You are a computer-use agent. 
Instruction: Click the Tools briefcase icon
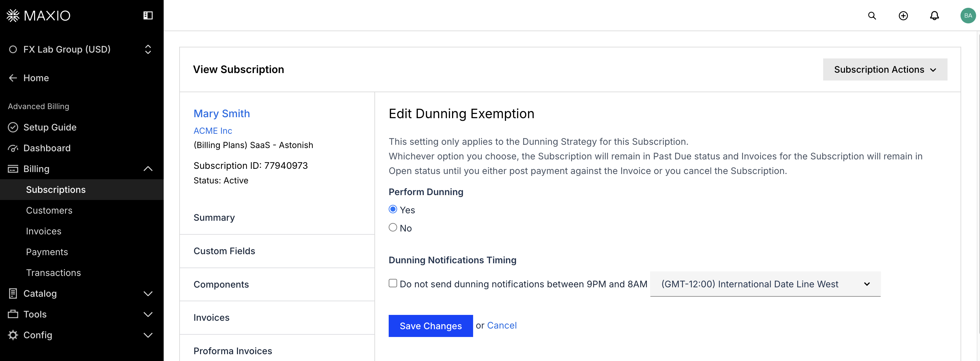13,314
